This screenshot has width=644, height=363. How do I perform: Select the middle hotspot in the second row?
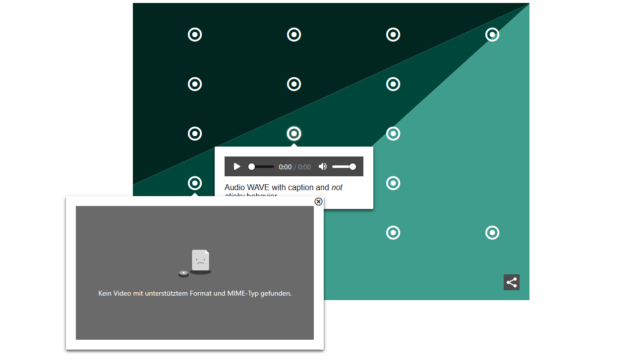294,84
